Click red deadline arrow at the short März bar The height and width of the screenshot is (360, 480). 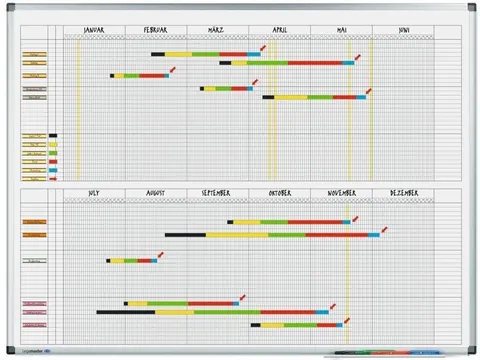click(255, 82)
